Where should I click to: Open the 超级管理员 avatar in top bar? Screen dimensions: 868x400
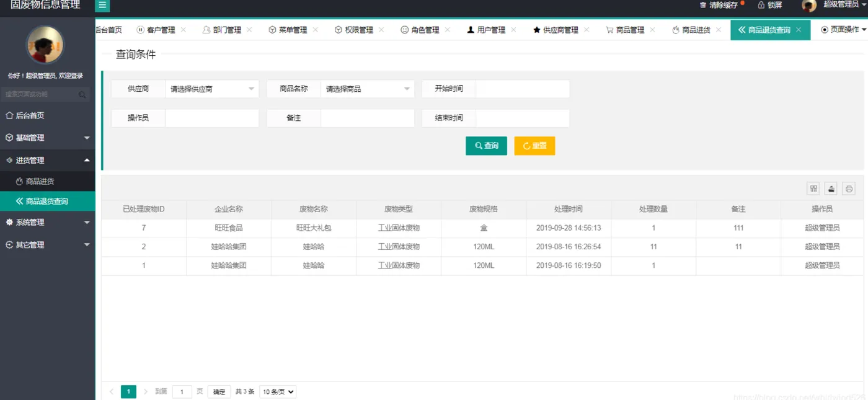click(808, 6)
